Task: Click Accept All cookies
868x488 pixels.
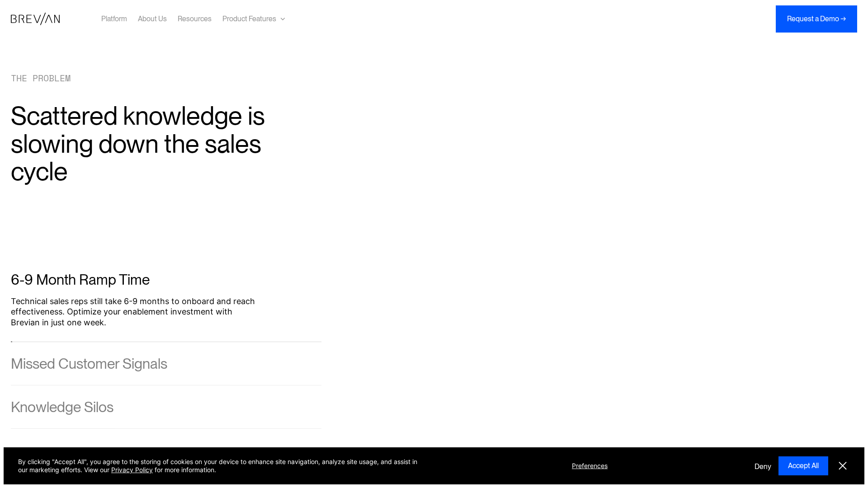Action: [803, 466]
